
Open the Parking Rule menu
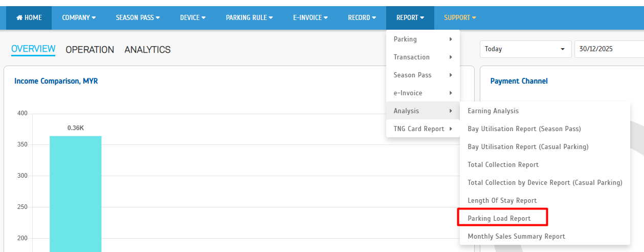249,18
